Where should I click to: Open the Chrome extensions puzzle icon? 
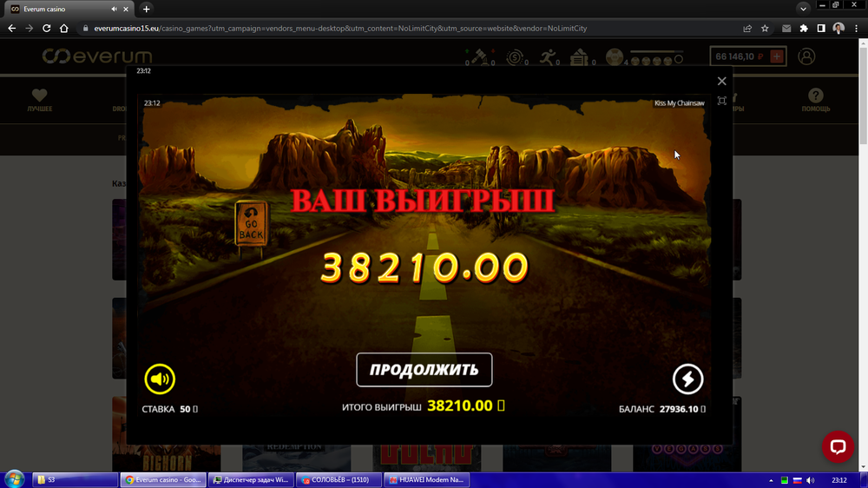pos(804,29)
